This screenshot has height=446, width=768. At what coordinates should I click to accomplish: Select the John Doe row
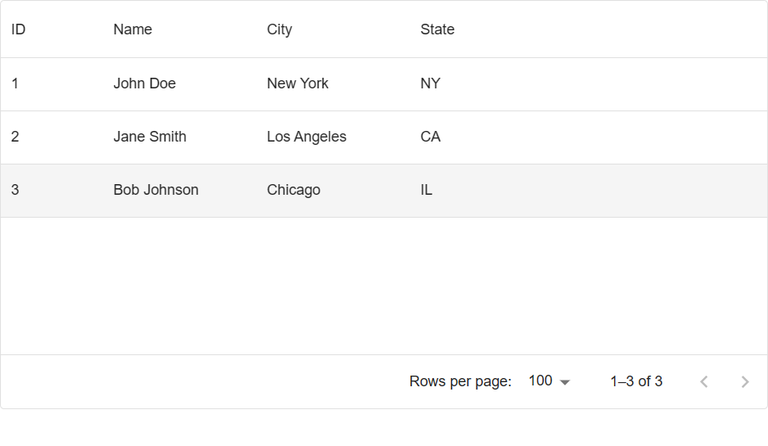pyautogui.click(x=144, y=84)
